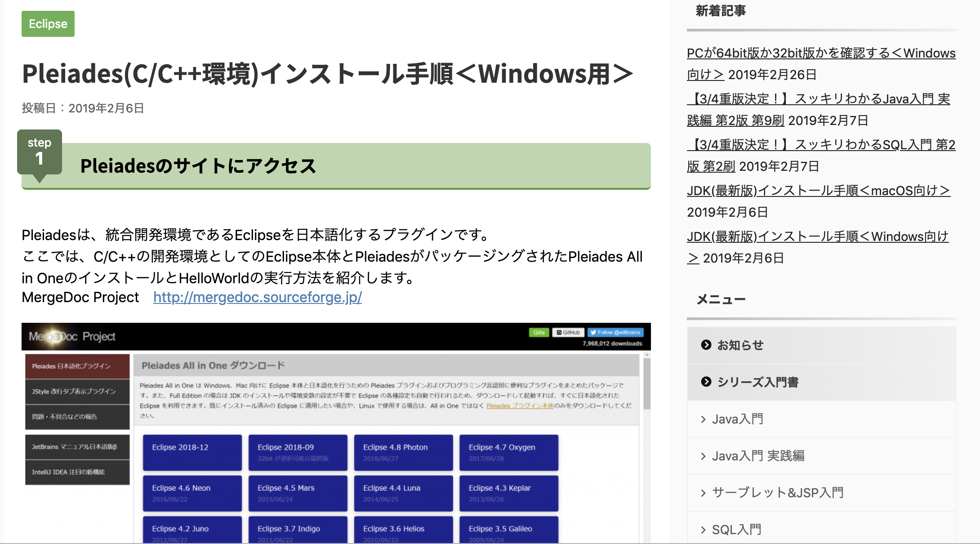The height and width of the screenshot is (544, 980).
Task: Open the お知らせ menu item
Action: [x=822, y=345]
